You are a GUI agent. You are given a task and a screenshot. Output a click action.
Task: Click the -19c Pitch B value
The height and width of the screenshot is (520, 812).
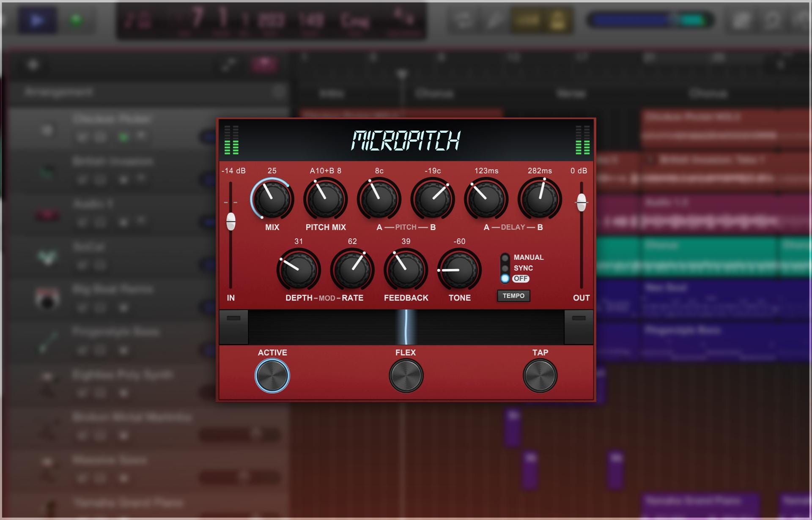tap(433, 171)
